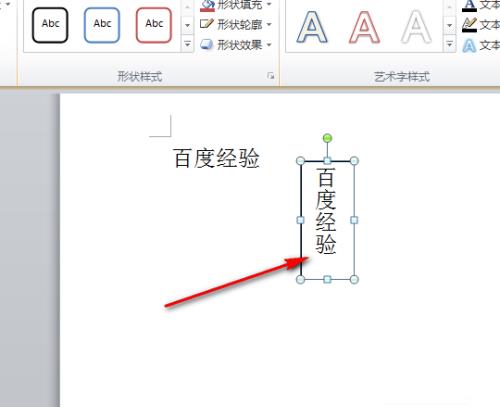The image size is (500, 407).
Task: Apply the red outline Abc shape style
Action: pyautogui.click(x=154, y=25)
